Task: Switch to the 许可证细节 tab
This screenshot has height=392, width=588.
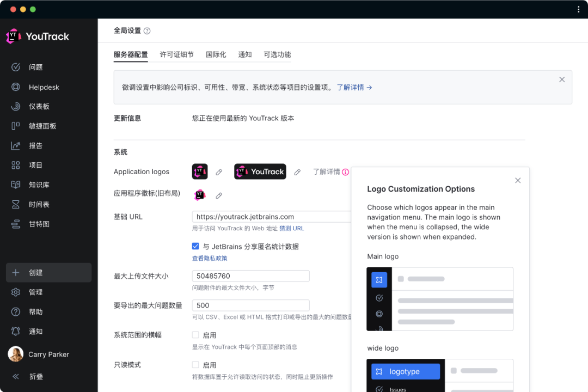Action: 176,55
